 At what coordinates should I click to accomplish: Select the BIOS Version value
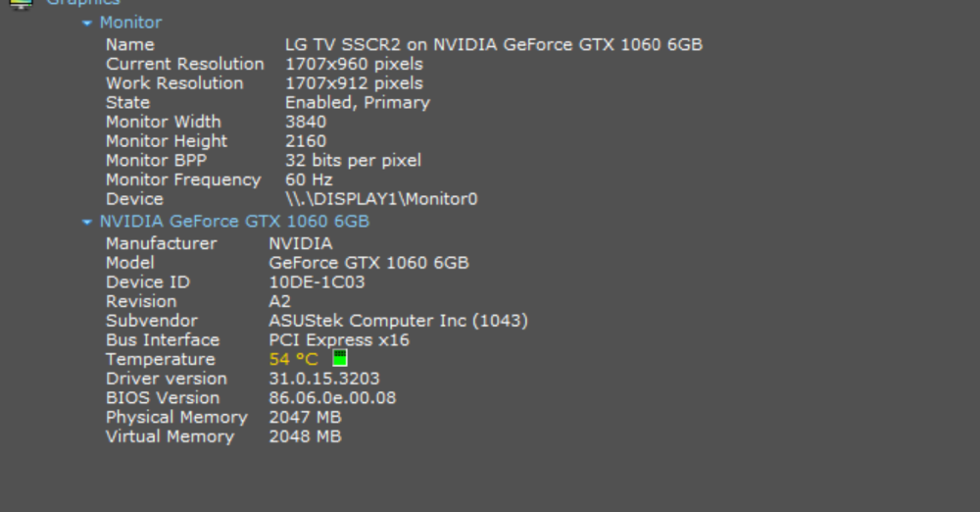click(332, 398)
